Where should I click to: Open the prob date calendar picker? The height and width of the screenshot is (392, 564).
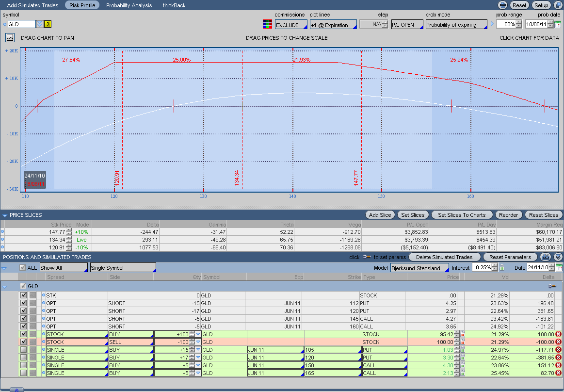(558, 24)
